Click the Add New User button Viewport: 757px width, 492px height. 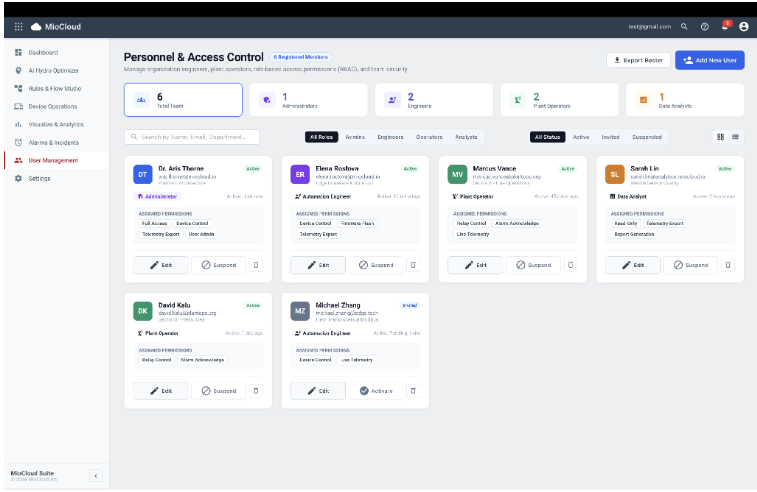pos(709,60)
